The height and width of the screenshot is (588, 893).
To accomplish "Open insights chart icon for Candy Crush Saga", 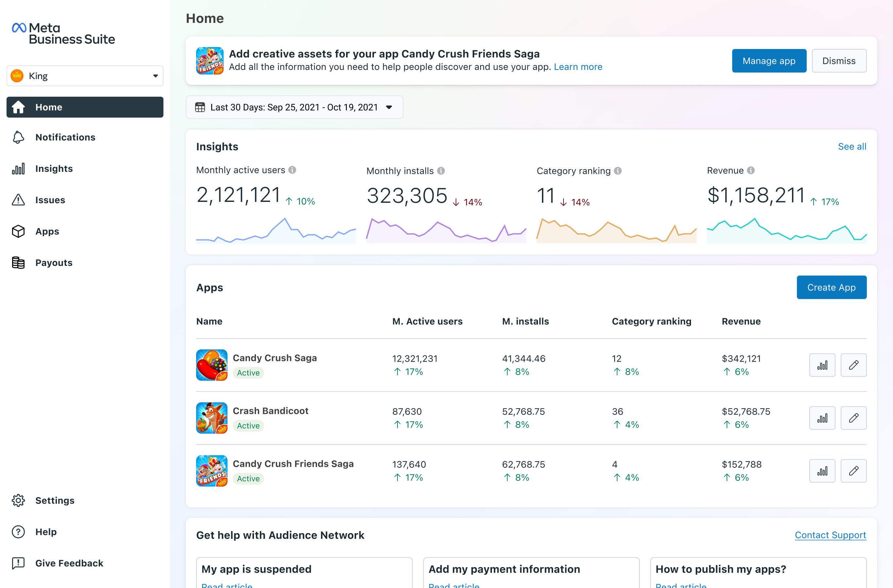I will point(822,365).
